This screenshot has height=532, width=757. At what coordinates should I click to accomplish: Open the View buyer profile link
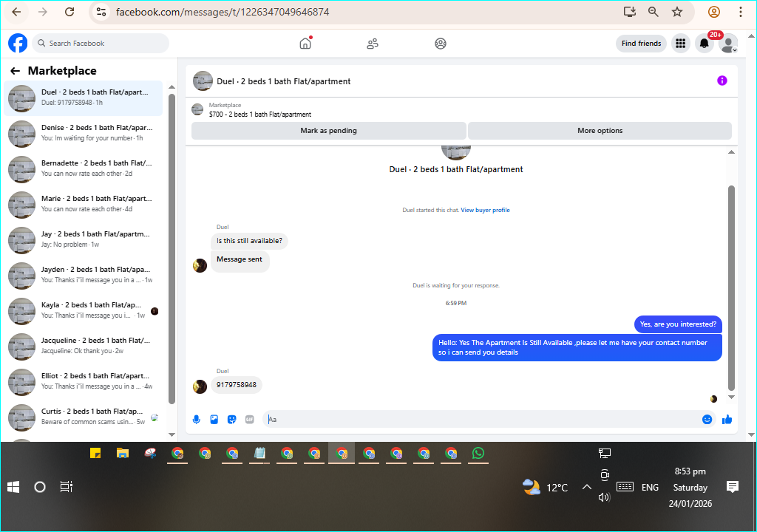pyautogui.click(x=485, y=210)
